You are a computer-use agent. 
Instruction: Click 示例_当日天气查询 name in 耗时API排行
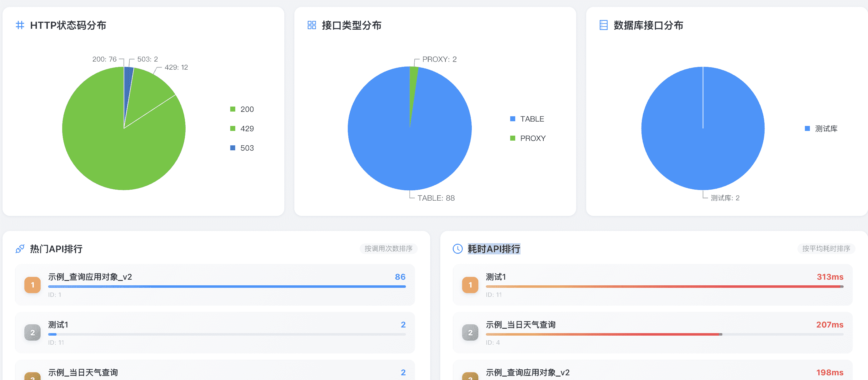tap(521, 325)
